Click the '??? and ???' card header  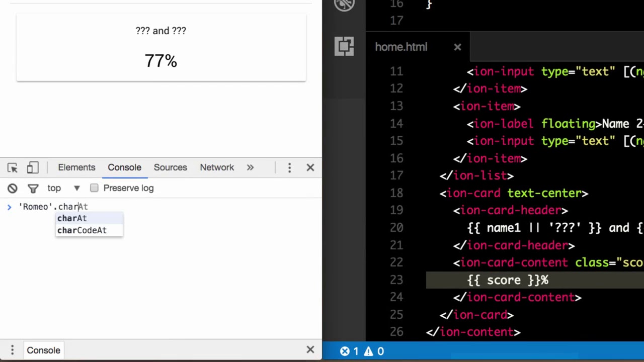click(161, 31)
